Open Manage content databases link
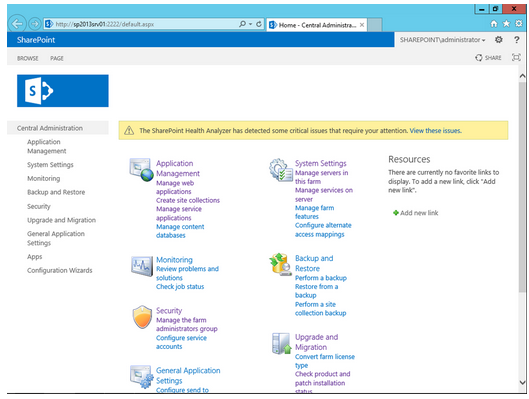This screenshot has height=399, width=529. [180, 231]
